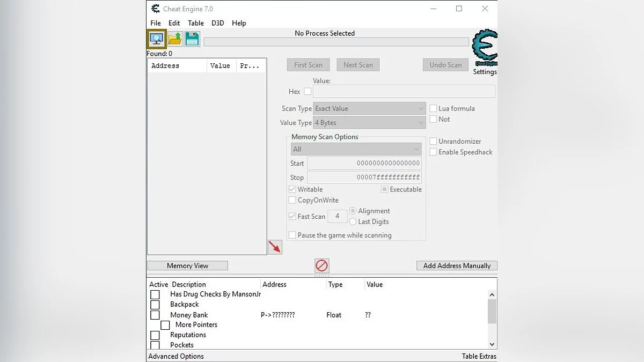Enable the Hex checkbox
This screenshot has width=644, height=362.
point(306,91)
